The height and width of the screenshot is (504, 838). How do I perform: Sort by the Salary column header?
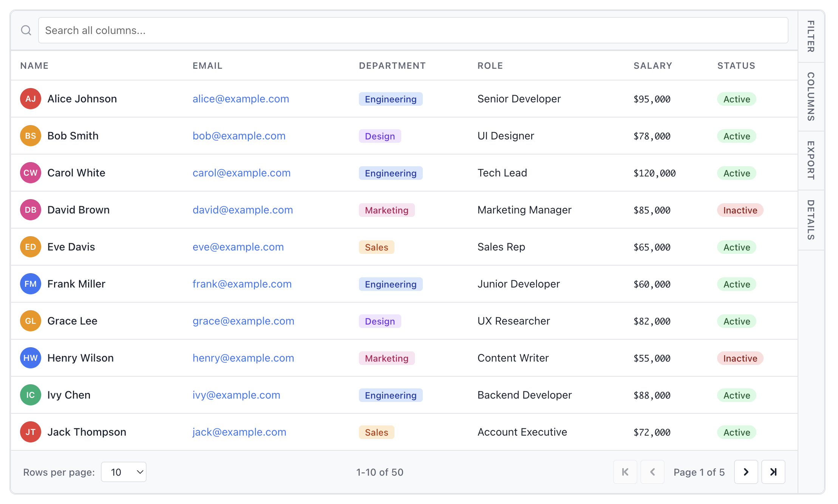pyautogui.click(x=652, y=66)
